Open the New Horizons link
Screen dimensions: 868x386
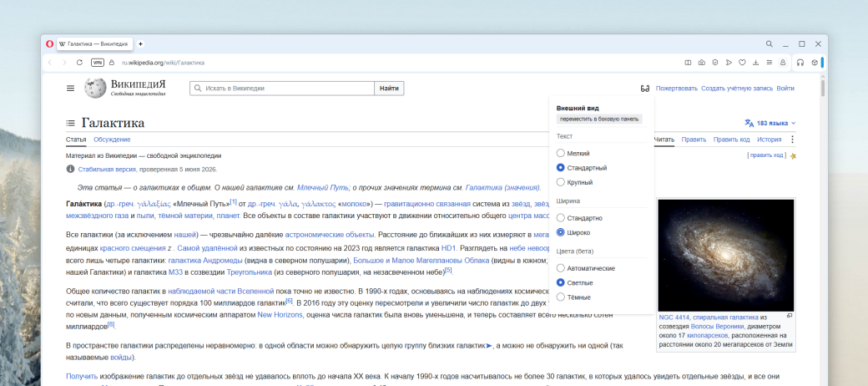pos(280,315)
